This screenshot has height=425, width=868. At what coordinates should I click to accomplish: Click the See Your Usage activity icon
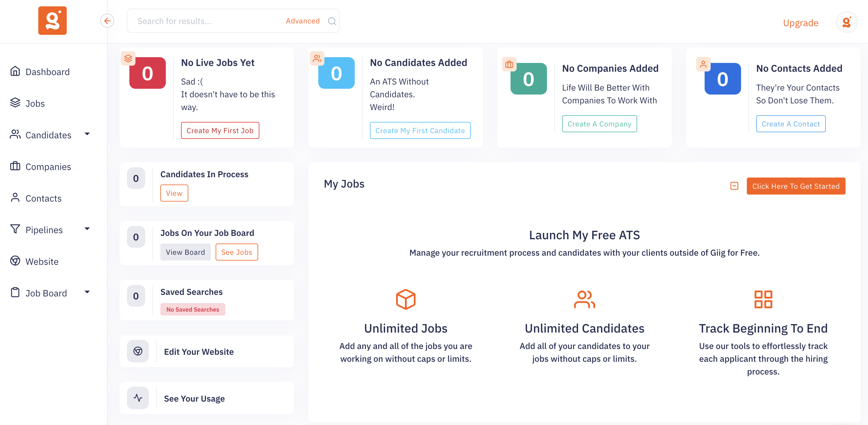(138, 398)
